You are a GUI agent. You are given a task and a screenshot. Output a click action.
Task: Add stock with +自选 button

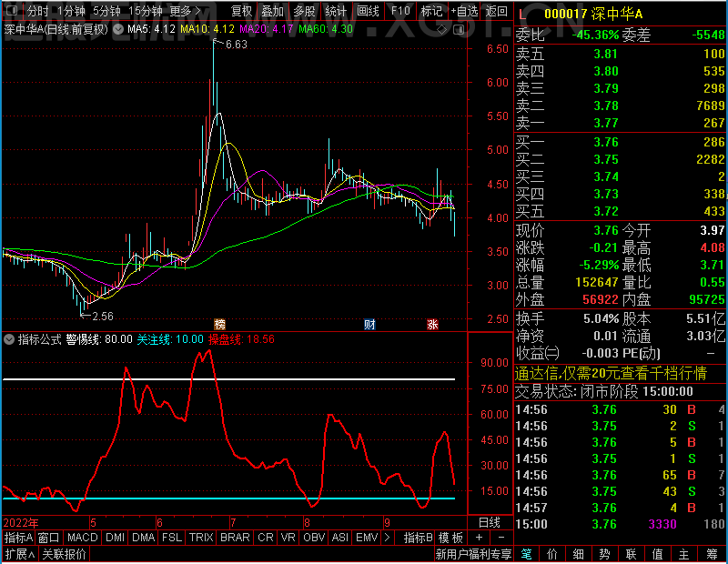(x=464, y=11)
